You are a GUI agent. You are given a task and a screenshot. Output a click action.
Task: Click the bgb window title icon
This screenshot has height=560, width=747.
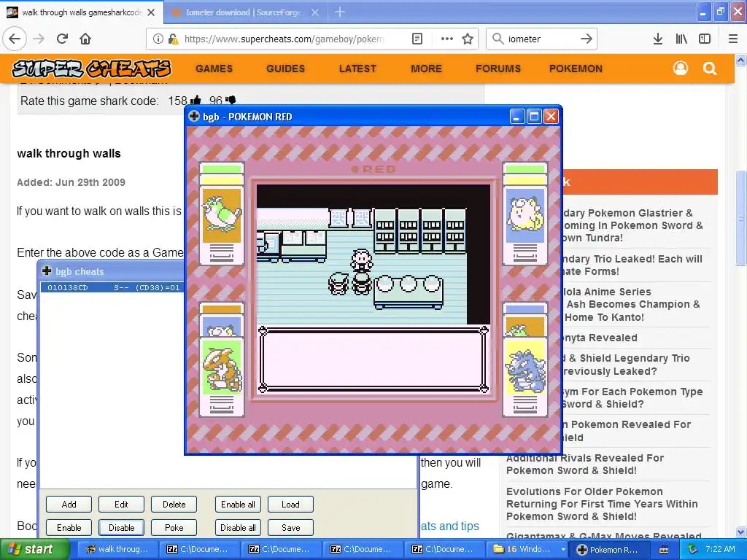point(194,116)
